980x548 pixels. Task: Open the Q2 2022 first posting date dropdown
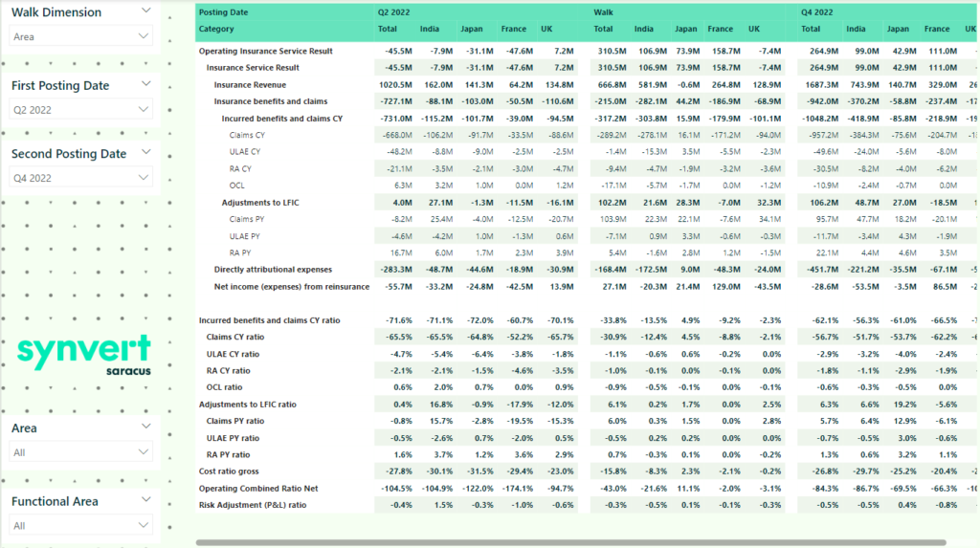[81, 110]
